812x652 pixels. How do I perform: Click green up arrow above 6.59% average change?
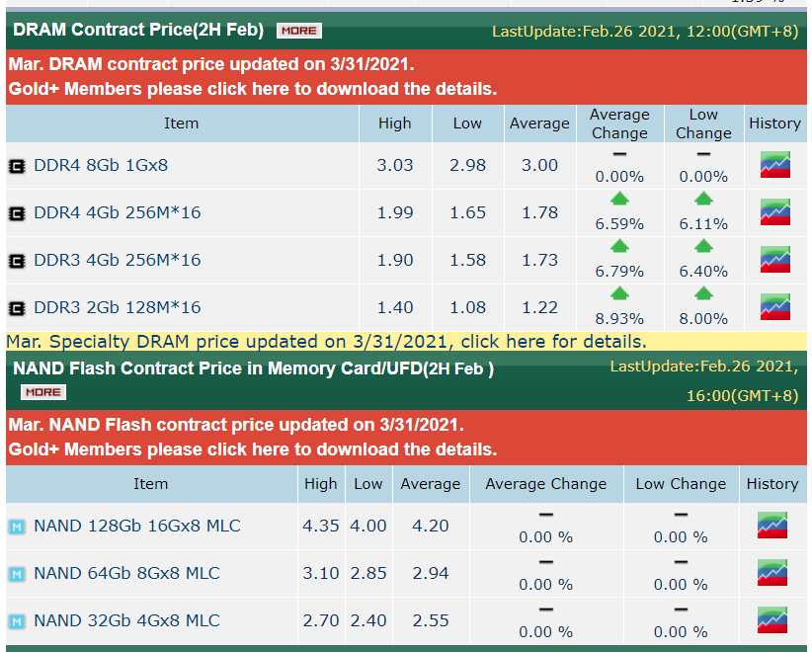tap(619, 199)
